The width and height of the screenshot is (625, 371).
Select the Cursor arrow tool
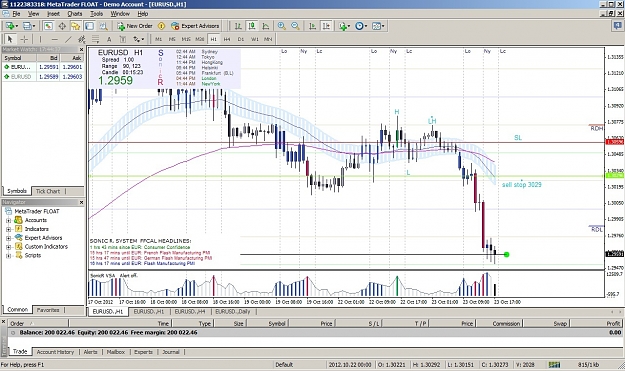point(10,39)
